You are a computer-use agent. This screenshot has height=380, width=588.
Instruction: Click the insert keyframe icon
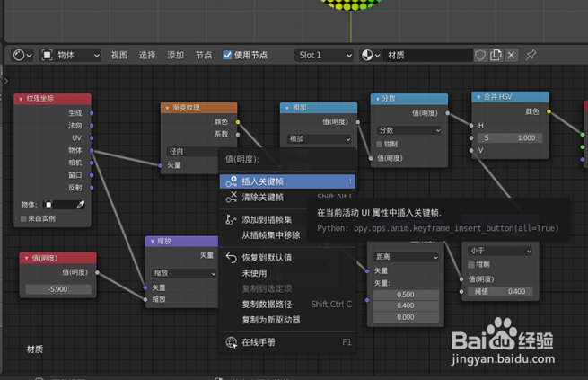(232, 181)
